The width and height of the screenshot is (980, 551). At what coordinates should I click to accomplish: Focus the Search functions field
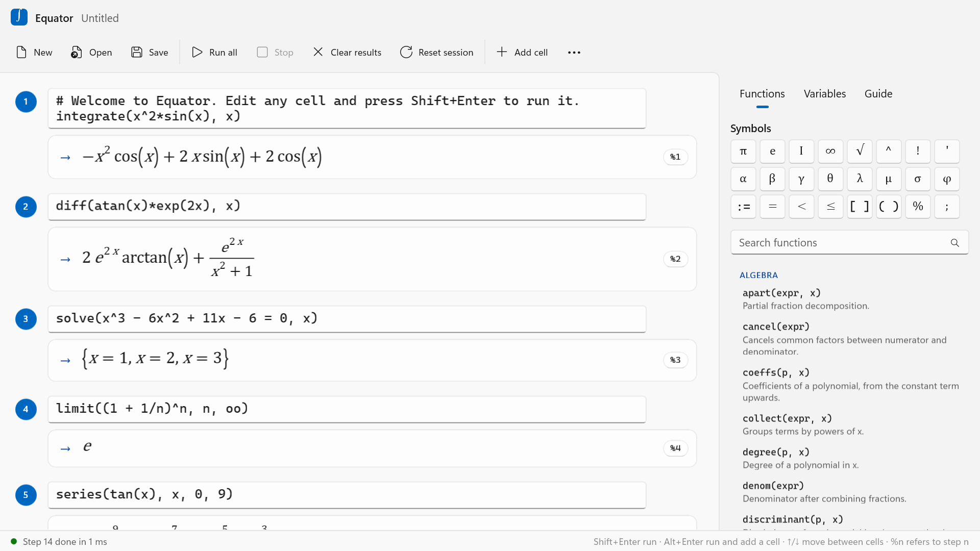coord(849,243)
